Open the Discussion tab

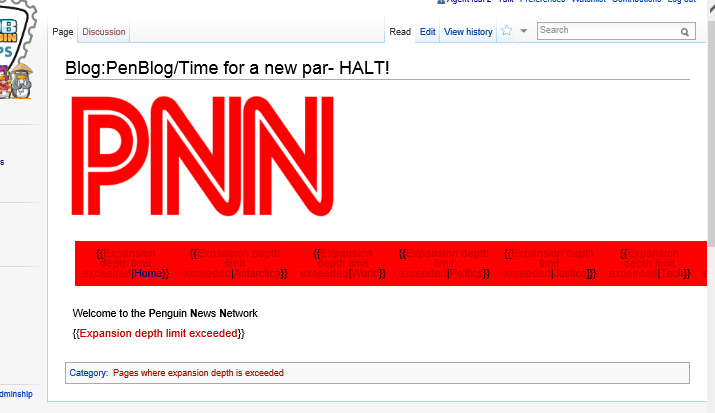(x=104, y=32)
